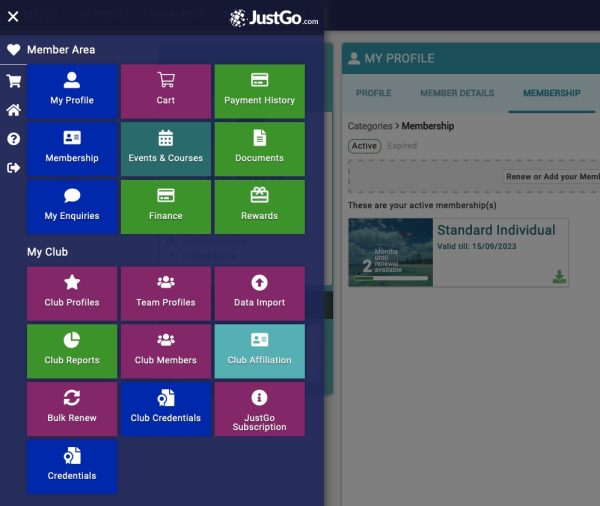The image size is (600, 506).
Task: Click 'These are your active membership(s)' text
Action: 422,205
